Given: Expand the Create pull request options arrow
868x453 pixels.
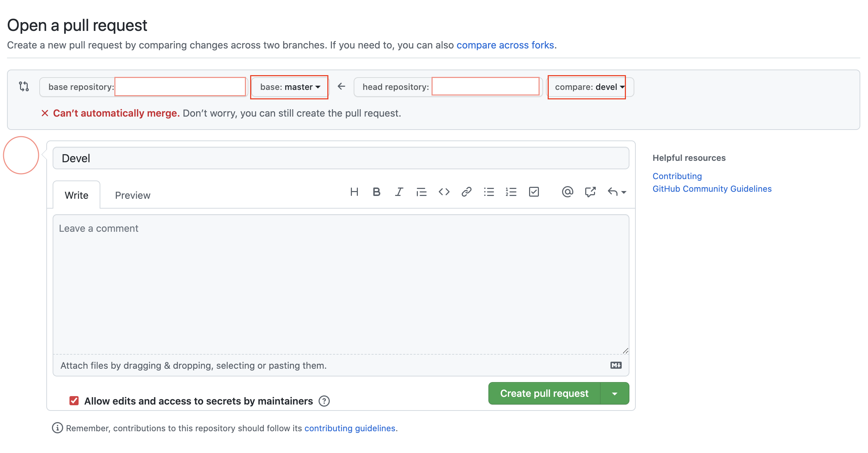Looking at the screenshot, I should tap(615, 394).
